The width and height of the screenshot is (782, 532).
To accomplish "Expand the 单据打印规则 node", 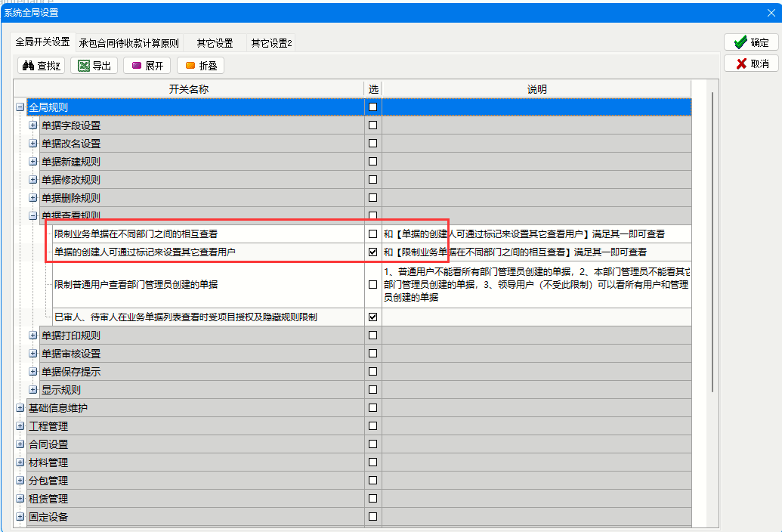I will pyautogui.click(x=33, y=336).
